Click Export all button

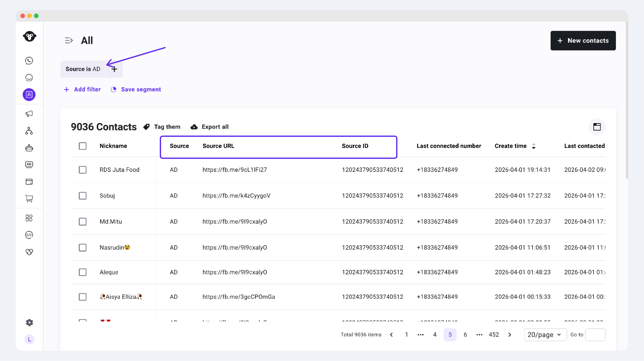pos(210,127)
